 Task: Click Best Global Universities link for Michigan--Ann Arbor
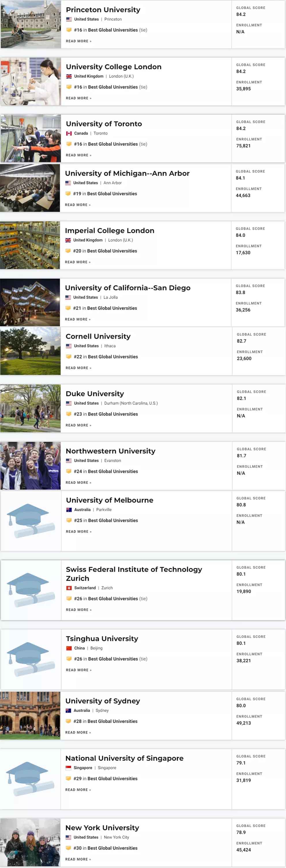point(112,194)
